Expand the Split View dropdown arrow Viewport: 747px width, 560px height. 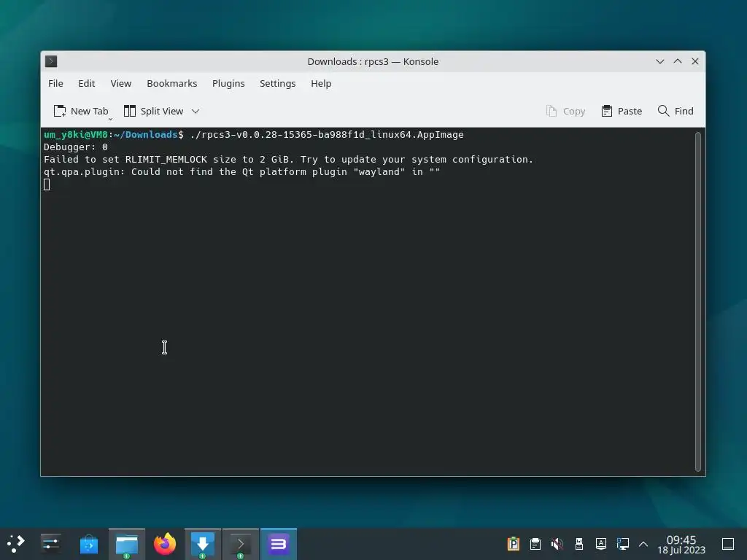tap(196, 111)
